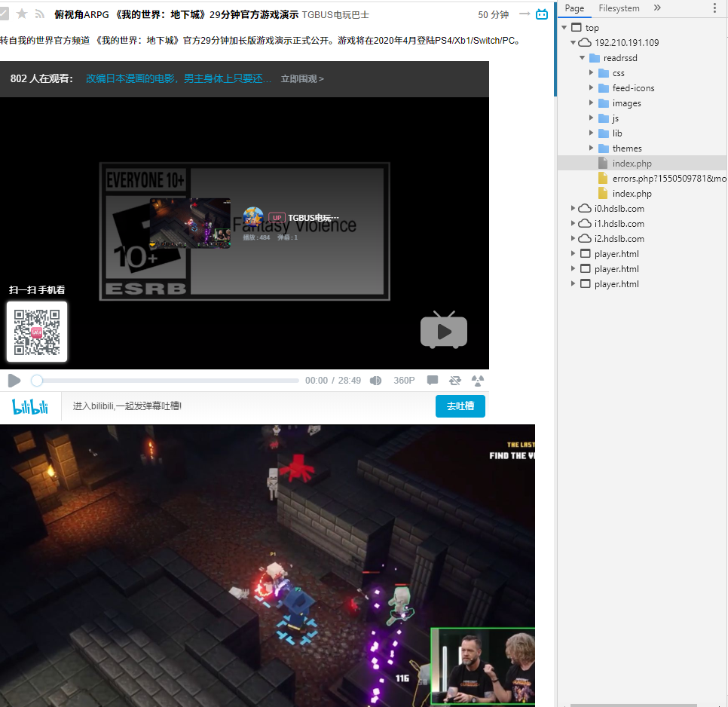Click the play button on the video player
This screenshot has width=728, height=707.
[14, 381]
